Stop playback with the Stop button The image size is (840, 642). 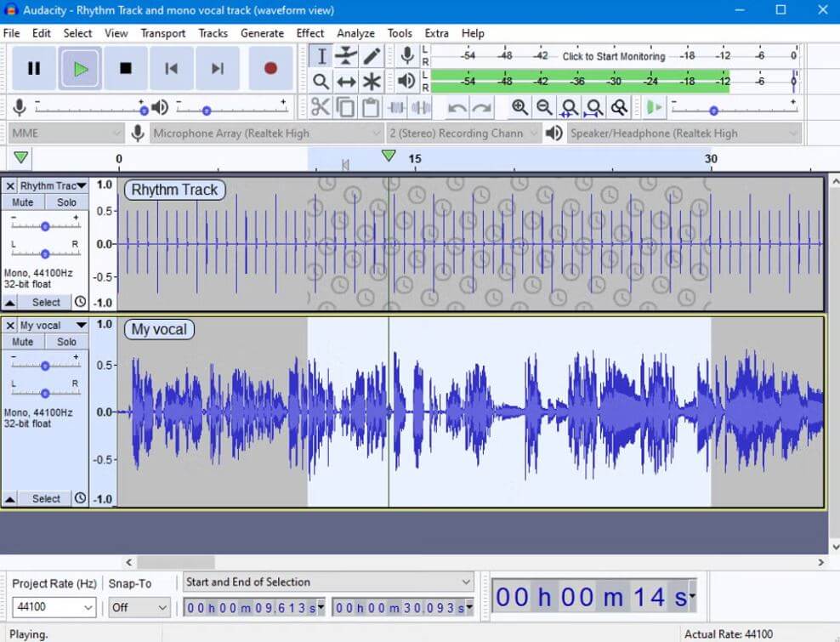click(126, 69)
